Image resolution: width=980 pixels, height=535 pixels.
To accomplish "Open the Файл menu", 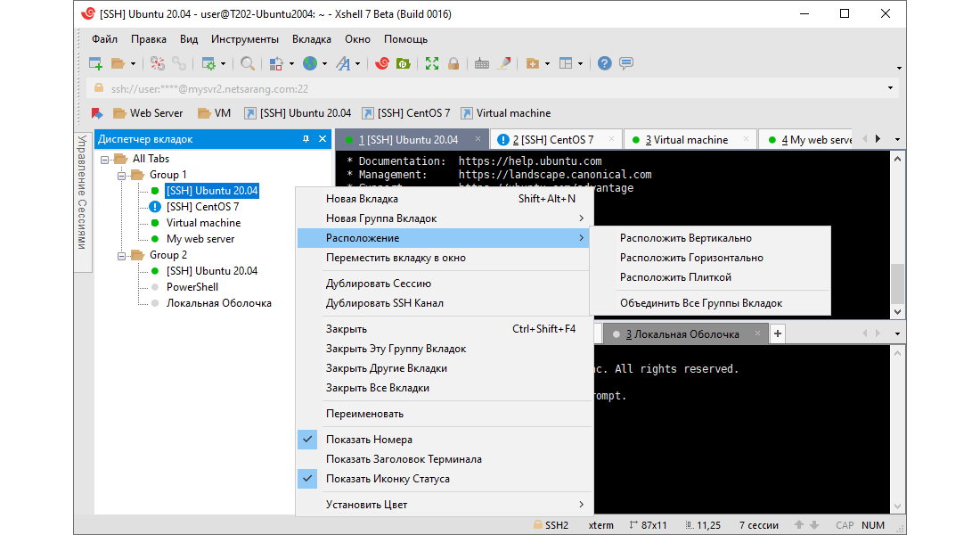I will pyautogui.click(x=104, y=39).
